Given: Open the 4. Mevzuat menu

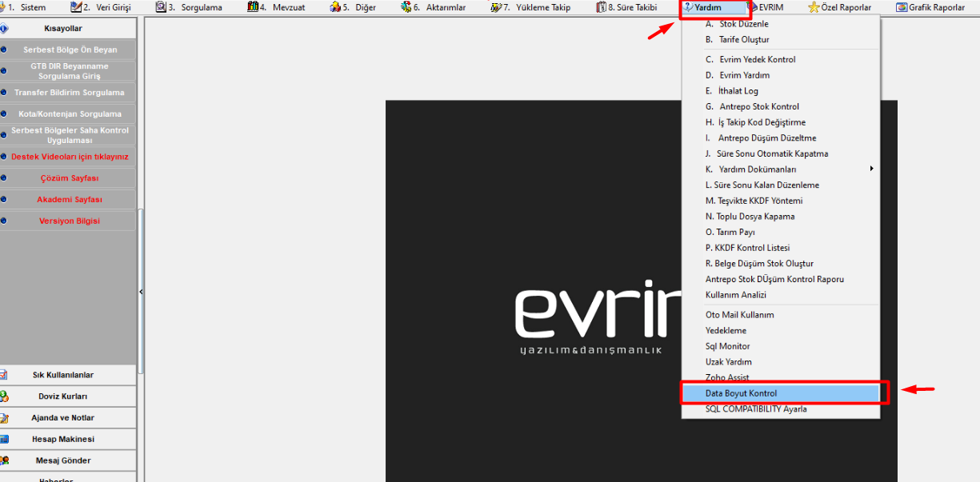Looking at the screenshot, I should point(276,7).
